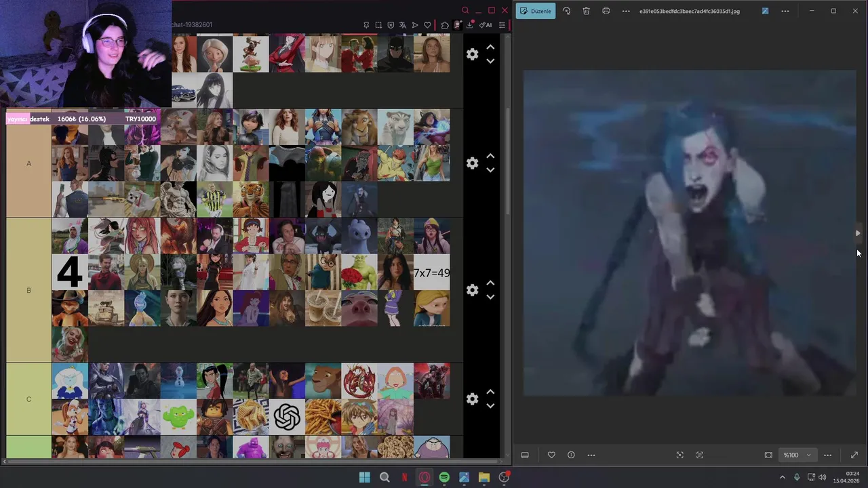The image size is (868, 488).
Task: Open the %100 zoom dropdown
Action: point(796,455)
